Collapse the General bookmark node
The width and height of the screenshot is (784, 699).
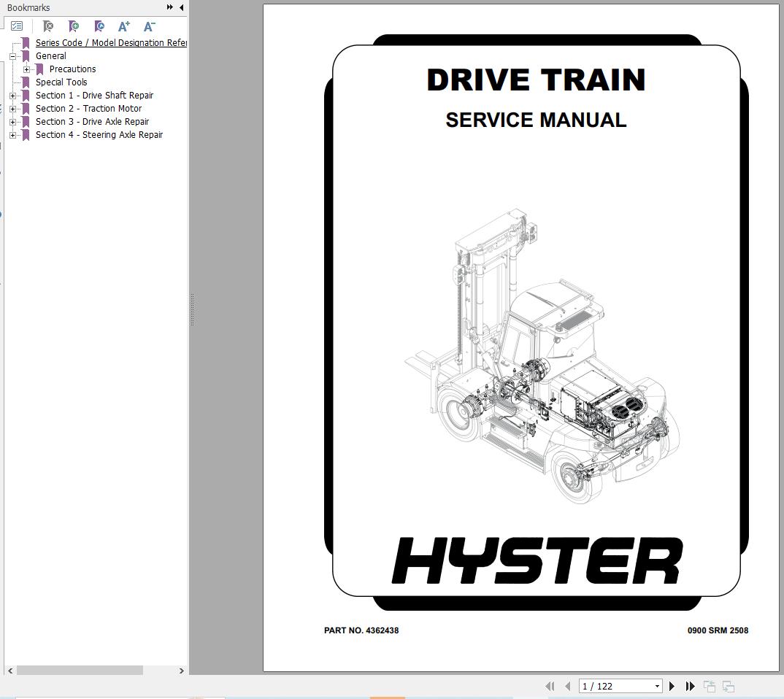tap(12, 56)
